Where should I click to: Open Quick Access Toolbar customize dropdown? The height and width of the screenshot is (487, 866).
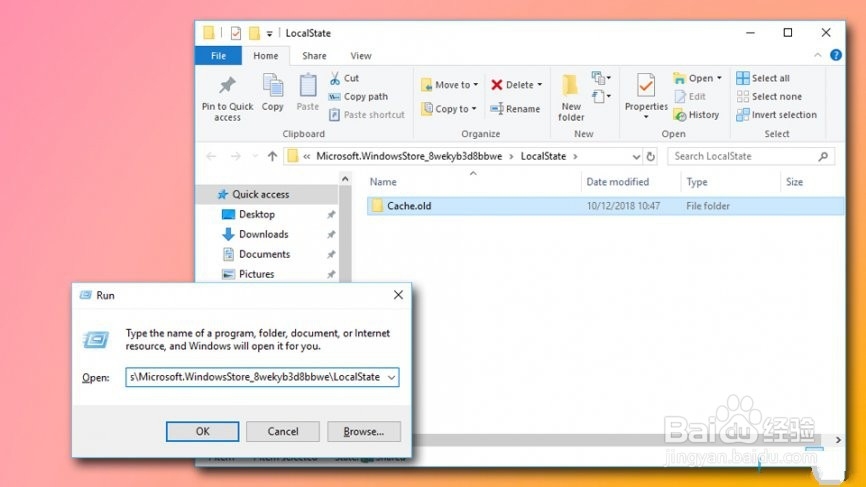(270, 34)
